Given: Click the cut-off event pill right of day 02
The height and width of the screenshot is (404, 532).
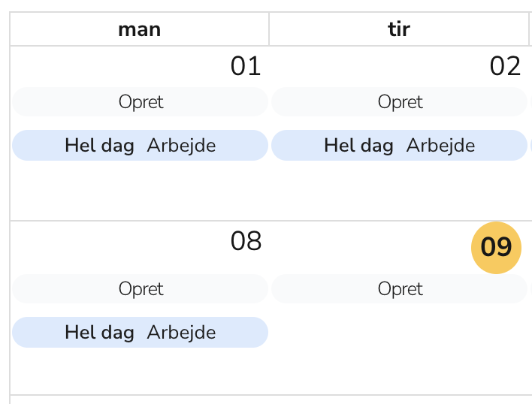Looking at the screenshot, I should tap(530, 146).
